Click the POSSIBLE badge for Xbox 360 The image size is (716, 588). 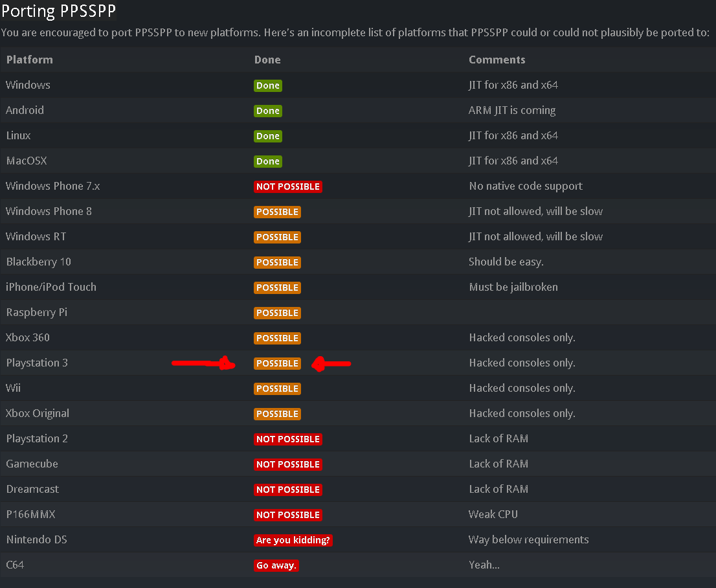click(x=277, y=338)
